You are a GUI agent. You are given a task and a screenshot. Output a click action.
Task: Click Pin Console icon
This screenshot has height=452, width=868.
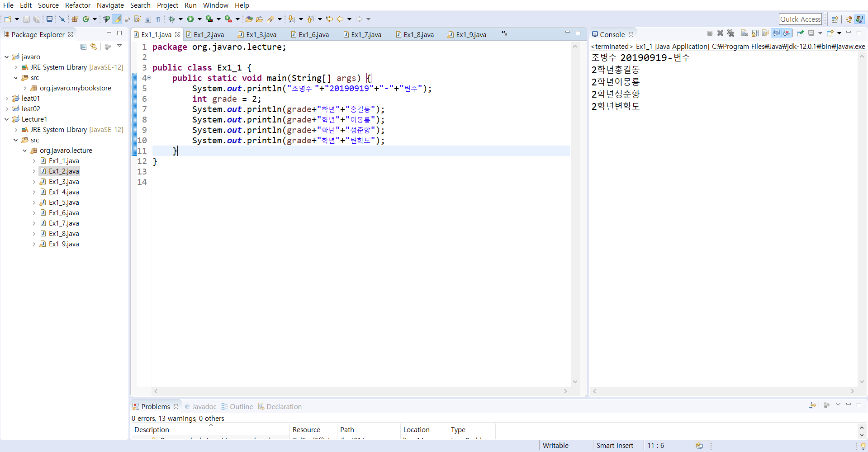click(801, 33)
